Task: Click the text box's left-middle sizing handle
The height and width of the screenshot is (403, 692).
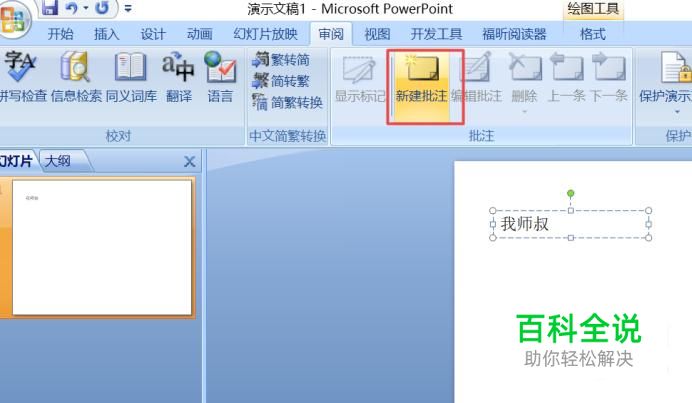Action: tap(493, 224)
